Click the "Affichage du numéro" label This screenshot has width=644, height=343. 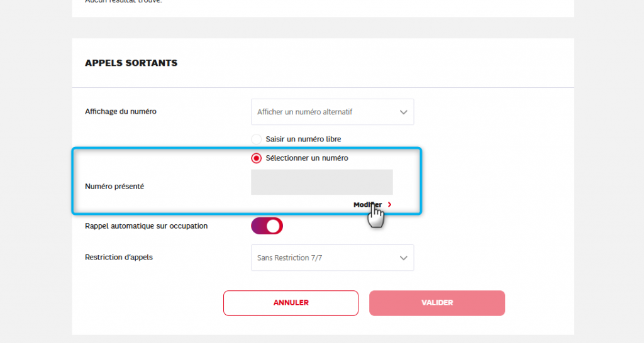click(x=121, y=112)
